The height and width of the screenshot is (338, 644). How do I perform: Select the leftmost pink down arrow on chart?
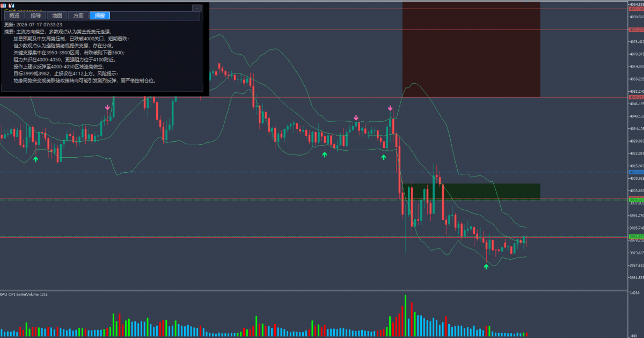(107, 108)
